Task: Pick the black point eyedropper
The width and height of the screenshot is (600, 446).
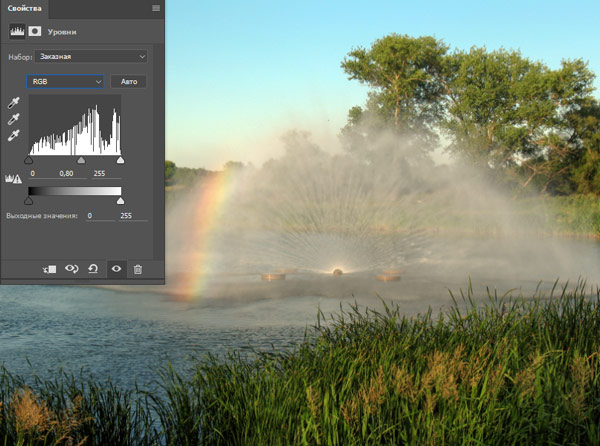Action: [x=13, y=103]
